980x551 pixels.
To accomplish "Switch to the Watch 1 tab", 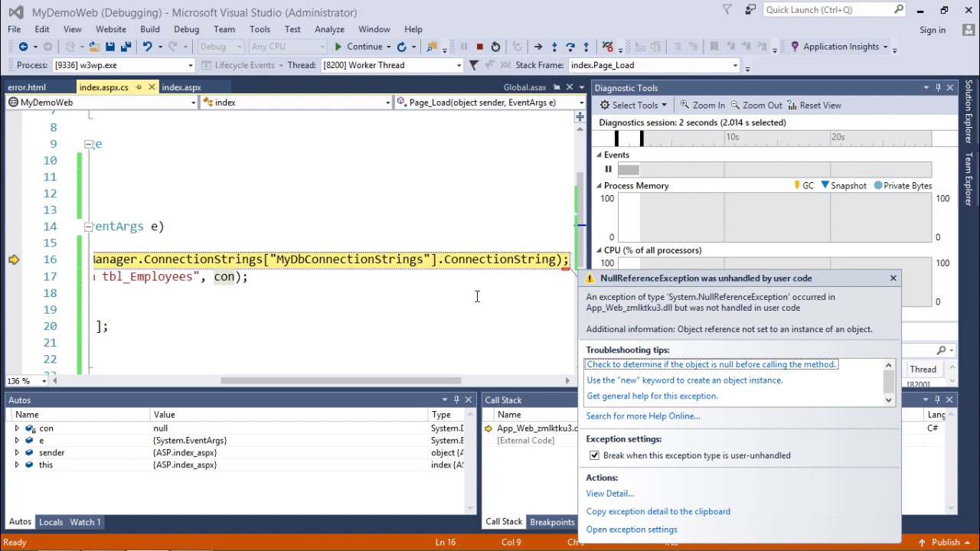I will [85, 522].
